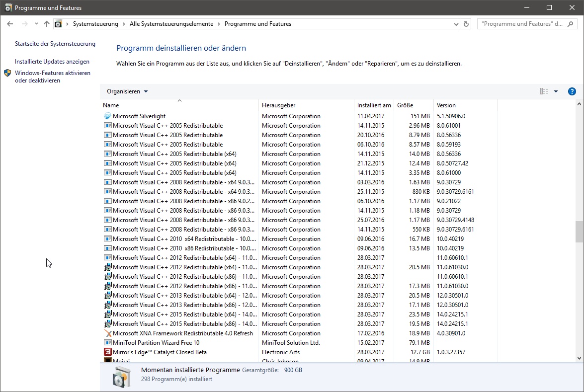Screen dimensions: 584x392
Task: Click the 12.7 GB size cell
Action: pyautogui.click(x=420, y=352)
